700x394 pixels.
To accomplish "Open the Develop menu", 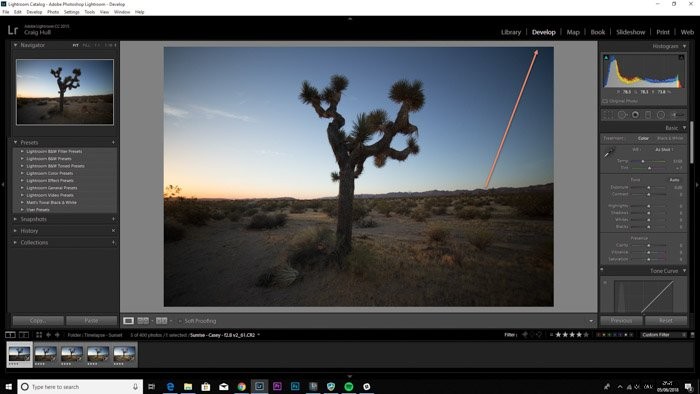I will (x=34, y=12).
